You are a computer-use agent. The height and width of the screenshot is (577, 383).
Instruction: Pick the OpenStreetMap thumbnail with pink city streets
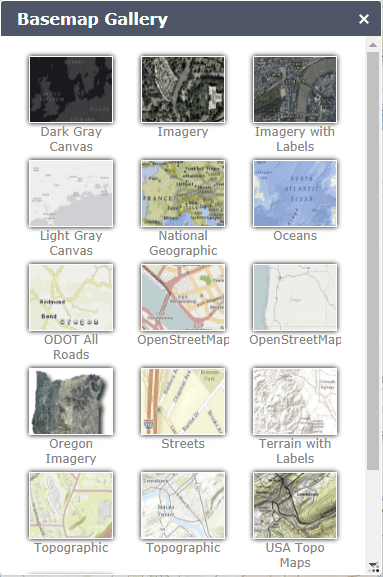point(183,297)
